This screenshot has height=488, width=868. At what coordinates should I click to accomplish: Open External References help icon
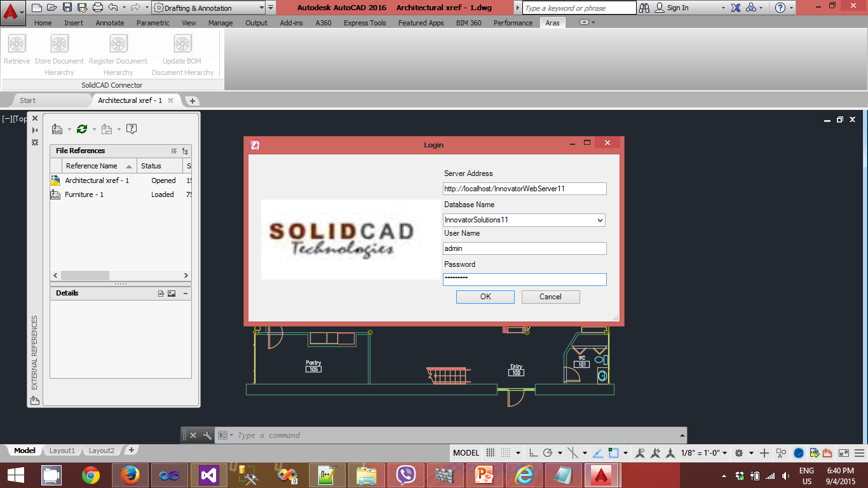[x=132, y=129]
